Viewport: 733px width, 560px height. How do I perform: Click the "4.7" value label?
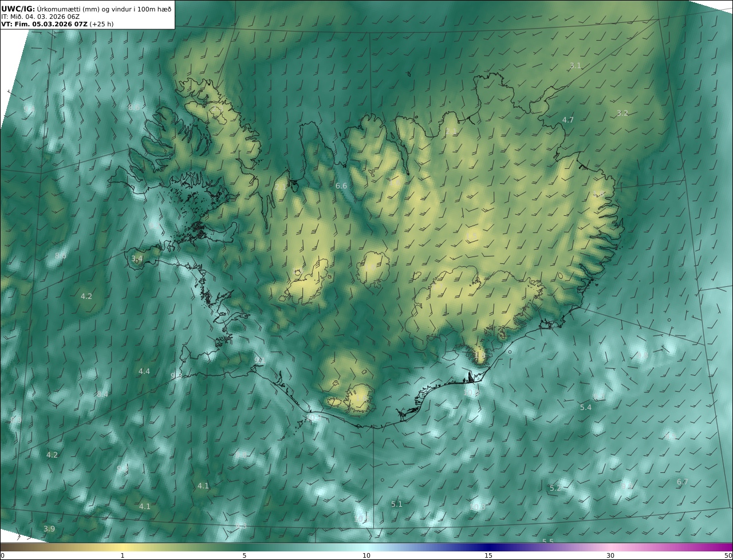[568, 120]
